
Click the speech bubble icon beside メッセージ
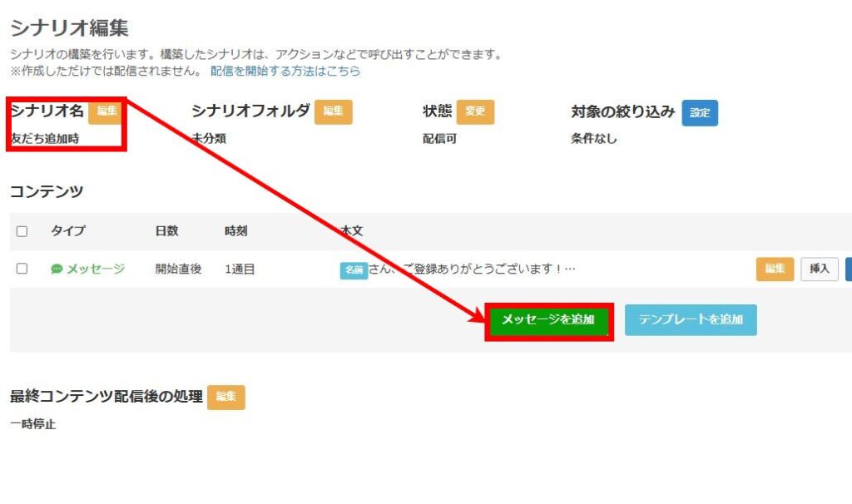pyautogui.click(x=57, y=269)
